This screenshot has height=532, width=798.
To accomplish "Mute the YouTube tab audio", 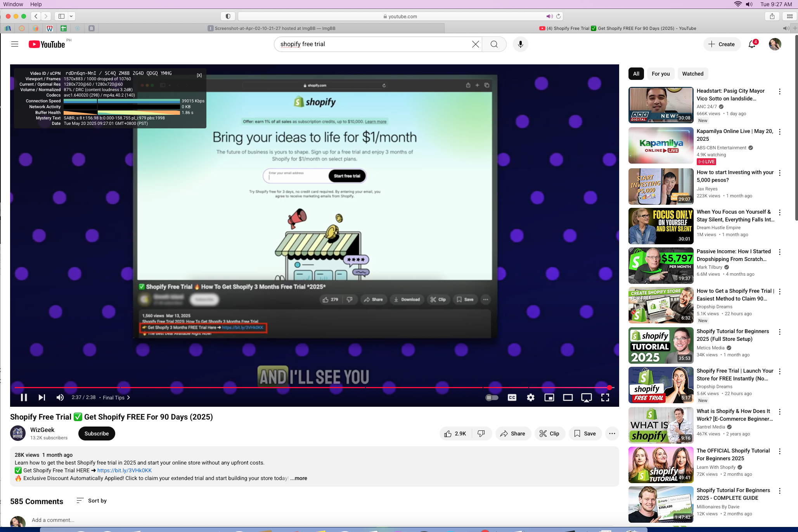I will [x=786, y=28].
